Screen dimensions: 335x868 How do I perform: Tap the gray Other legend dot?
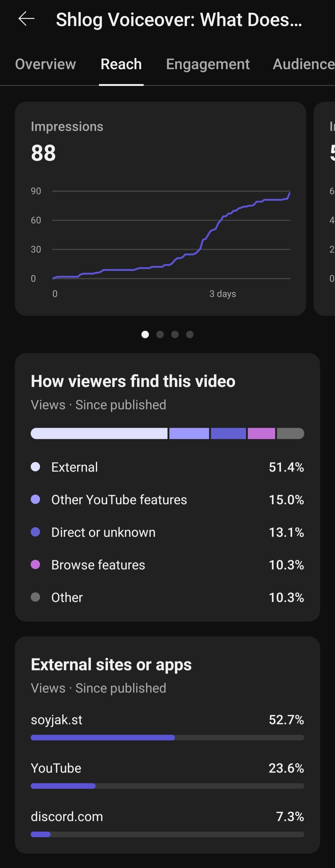pos(35,597)
